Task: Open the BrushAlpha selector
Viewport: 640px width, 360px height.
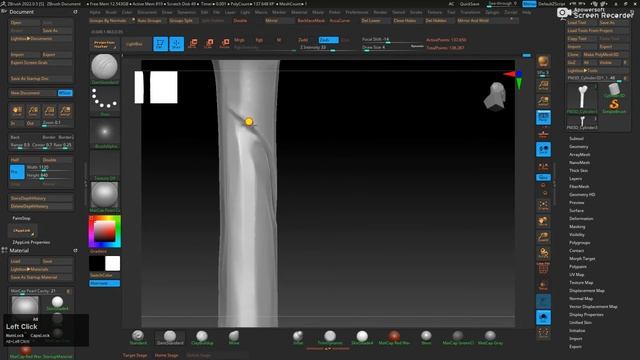Action: (x=104, y=133)
